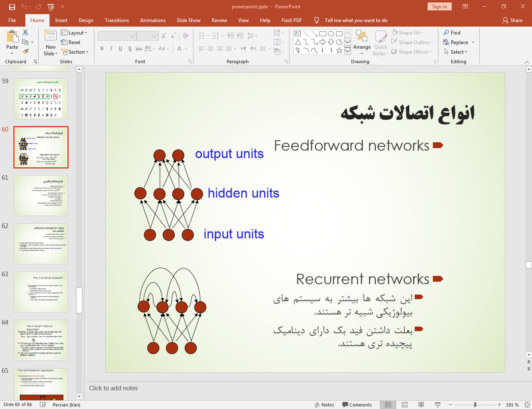Zoom out with the minus button
Image resolution: width=532 pixels, height=409 pixels.
point(450,404)
